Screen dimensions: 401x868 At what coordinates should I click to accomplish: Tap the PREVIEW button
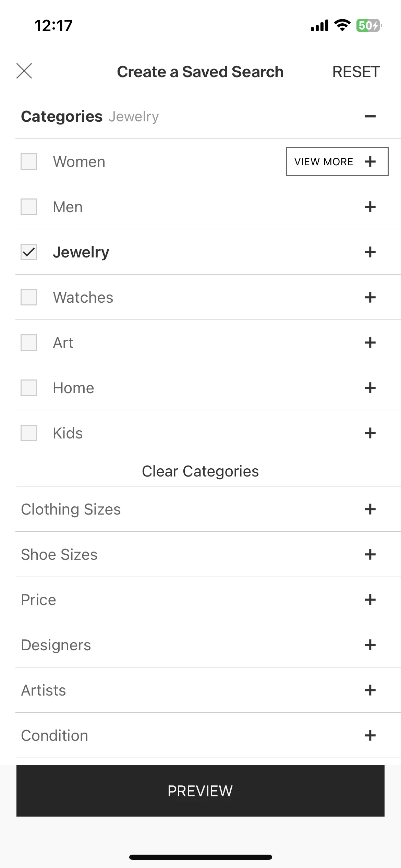pos(200,791)
